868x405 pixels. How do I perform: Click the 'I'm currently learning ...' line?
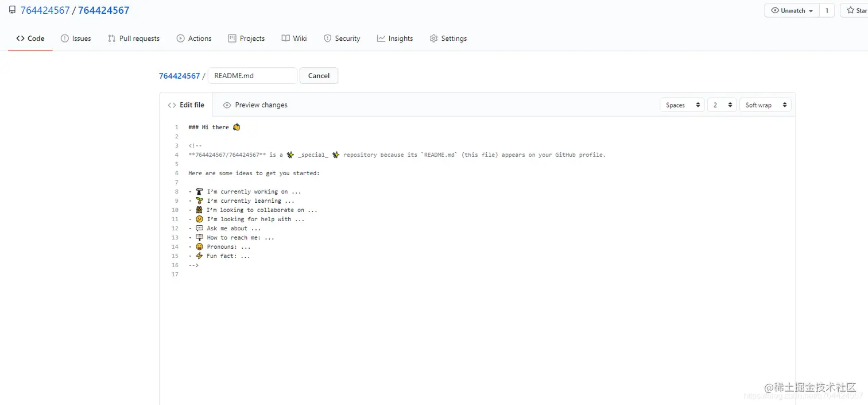click(x=241, y=200)
